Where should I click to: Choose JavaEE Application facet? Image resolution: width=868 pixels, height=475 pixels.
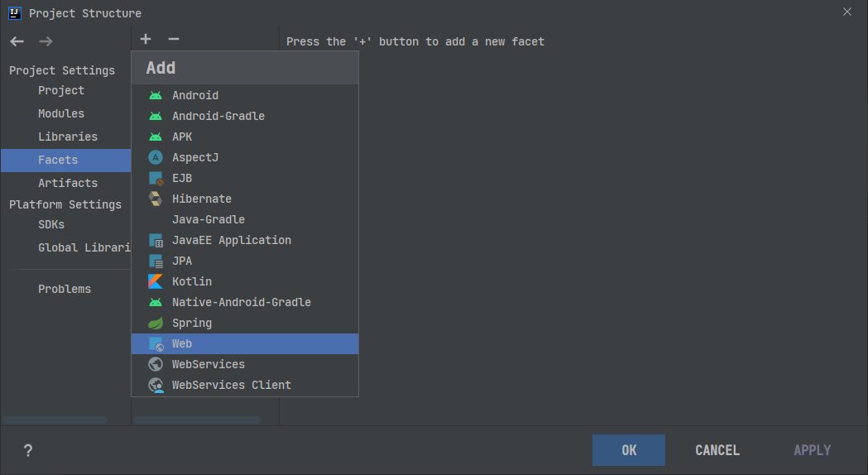tap(245, 240)
